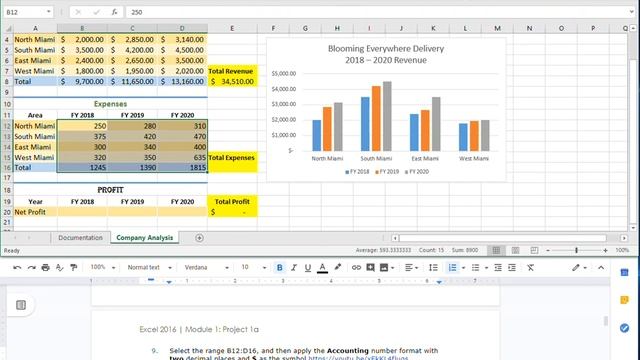Run spelling and grammar check icon
Screen dimensions: 640x360
click(x=60, y=268)
